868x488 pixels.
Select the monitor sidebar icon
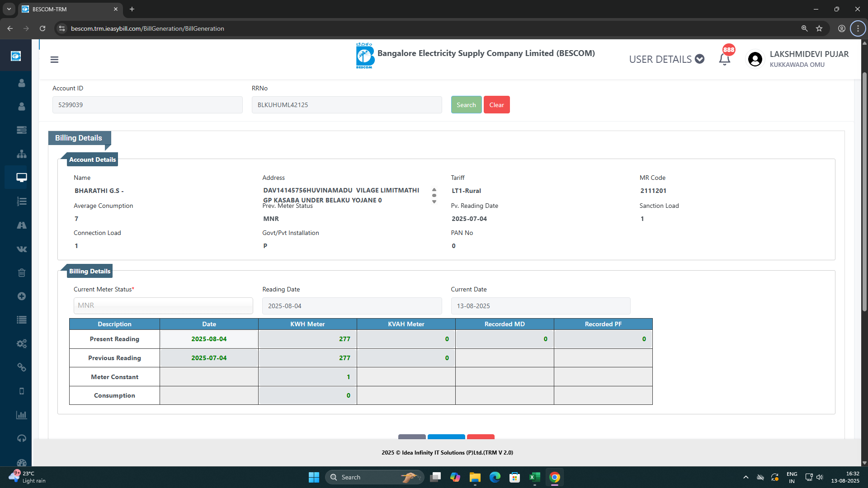pos(21,178)
